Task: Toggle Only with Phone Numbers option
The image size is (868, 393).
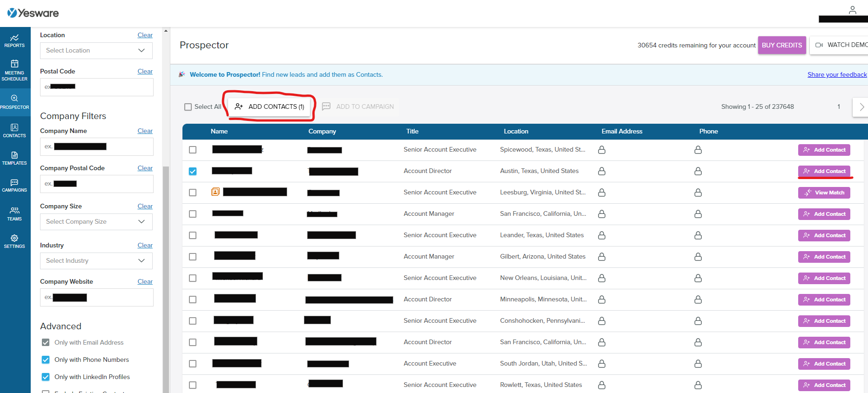Action: [46, 360]
